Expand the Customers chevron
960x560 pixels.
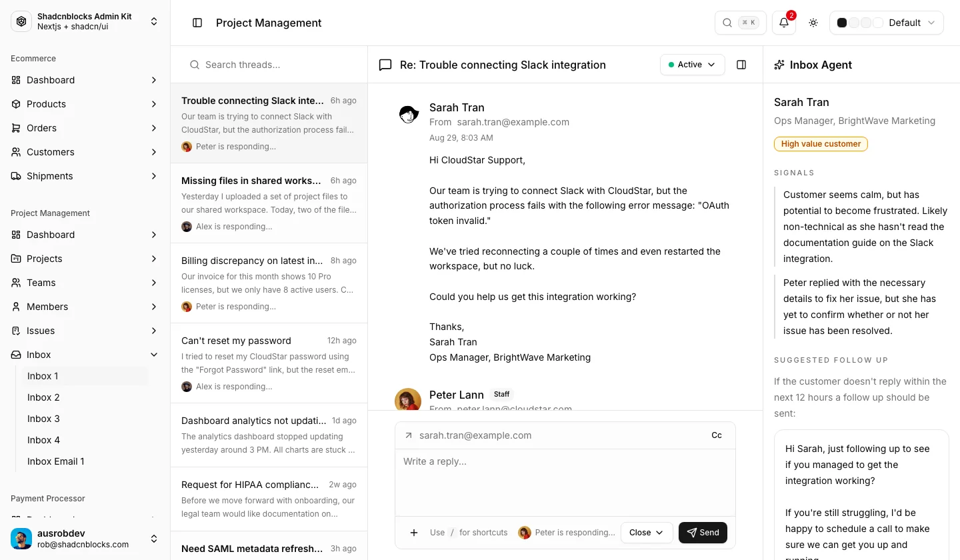(154, 152)
